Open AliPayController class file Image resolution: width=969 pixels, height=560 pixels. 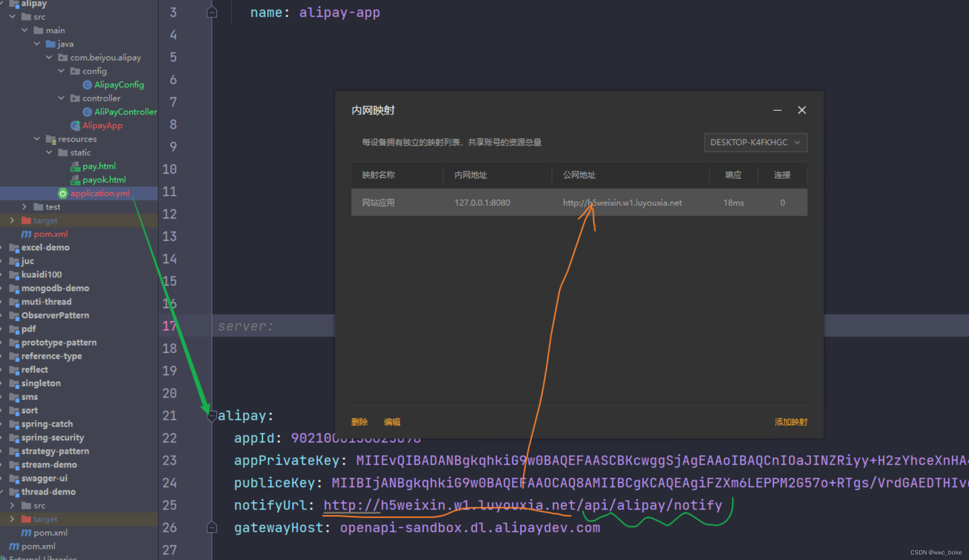point(125,112)
